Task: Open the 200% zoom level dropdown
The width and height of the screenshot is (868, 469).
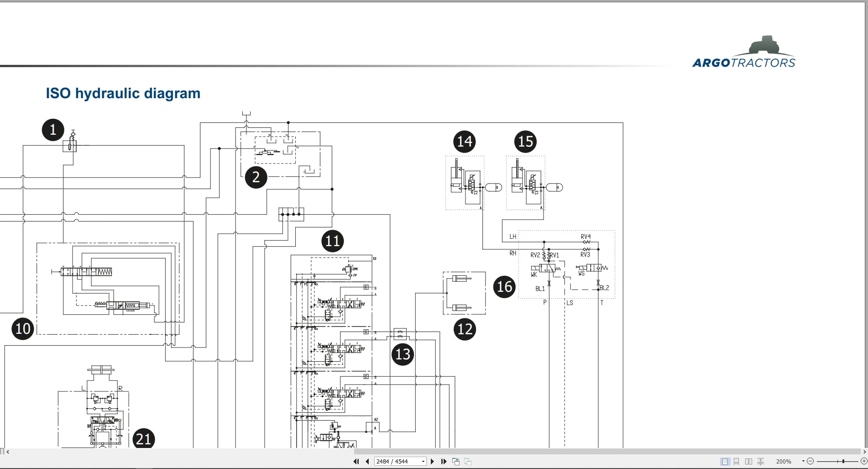Action: coord(803,461)
